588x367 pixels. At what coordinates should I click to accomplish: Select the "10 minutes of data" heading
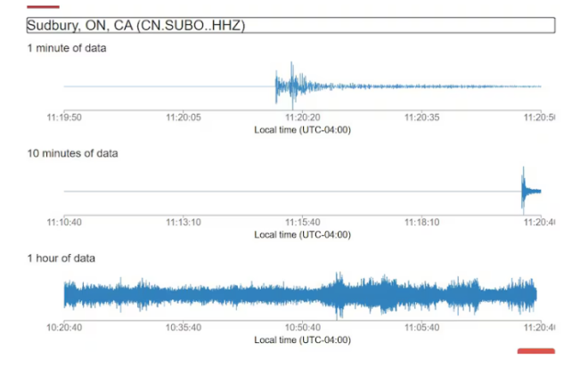pos(72,153)
